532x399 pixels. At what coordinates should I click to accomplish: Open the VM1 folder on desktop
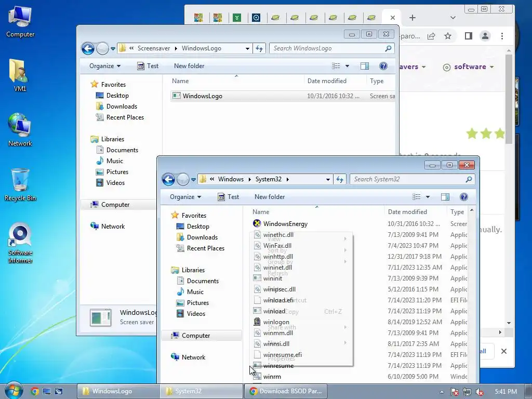(x=19, y=75)
